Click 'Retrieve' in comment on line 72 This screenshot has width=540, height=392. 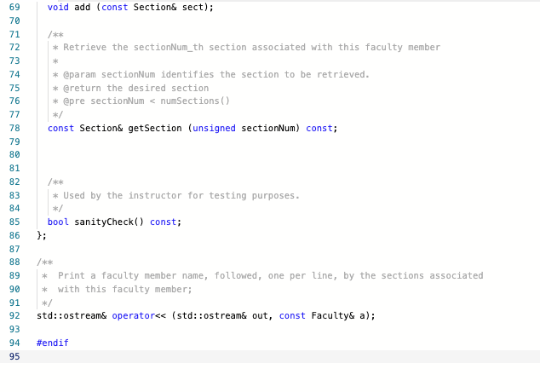84,47
